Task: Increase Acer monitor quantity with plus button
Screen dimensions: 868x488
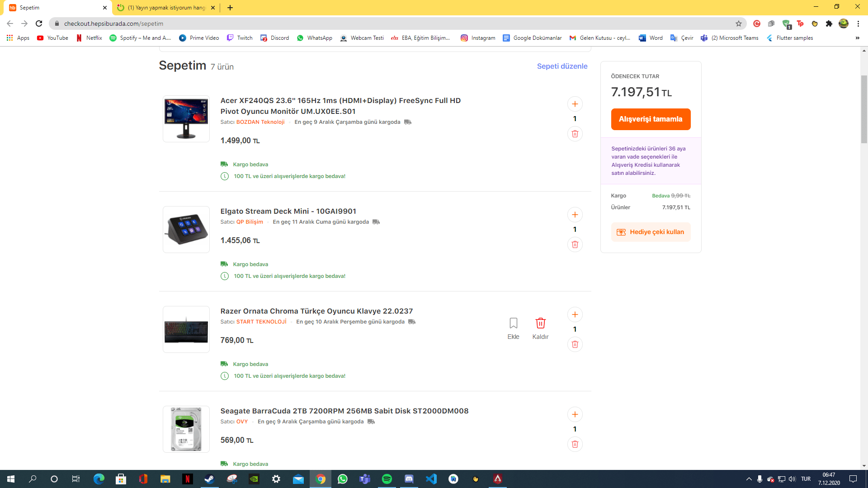Action: (575, 104)
